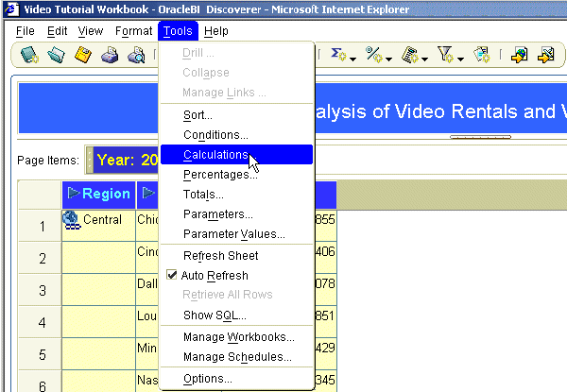The width and height of the screenshot is (567, 392).
Task: Click the Export toolbar icon with globe
Action: click(x=519, y=55)
